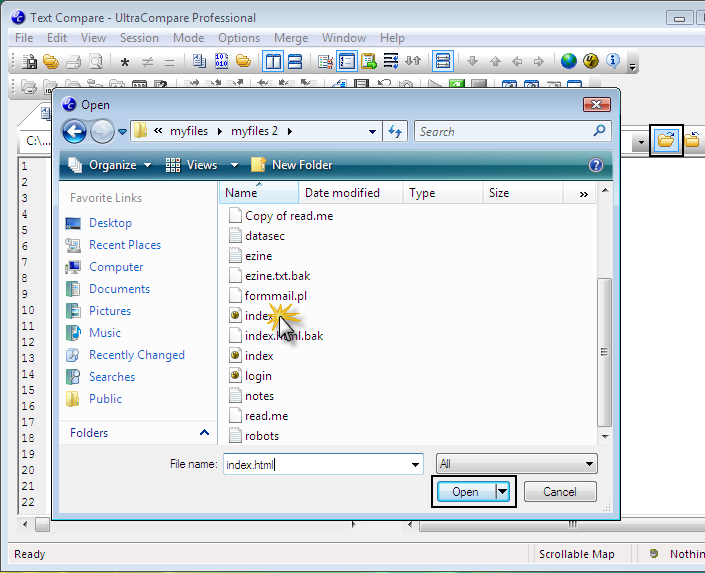This screenshot has height=573, width=705.
Task: Open the address bar previous locations dropdown
Action: pyautogui.click(x=372, y=132)
